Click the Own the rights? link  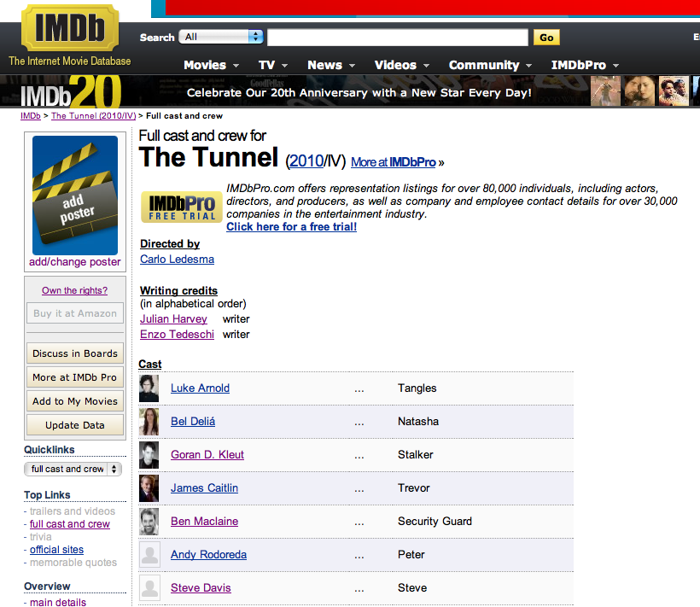pyautogui.click(x=75, y=290)
